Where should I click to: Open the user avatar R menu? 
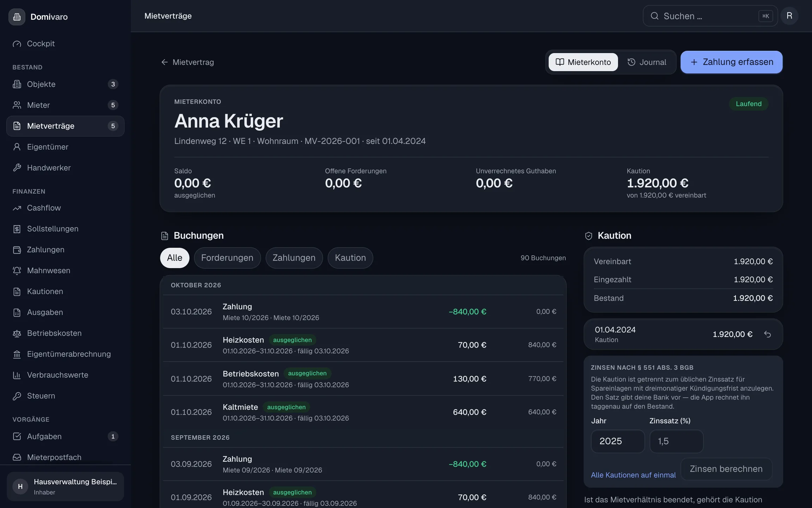789,16
